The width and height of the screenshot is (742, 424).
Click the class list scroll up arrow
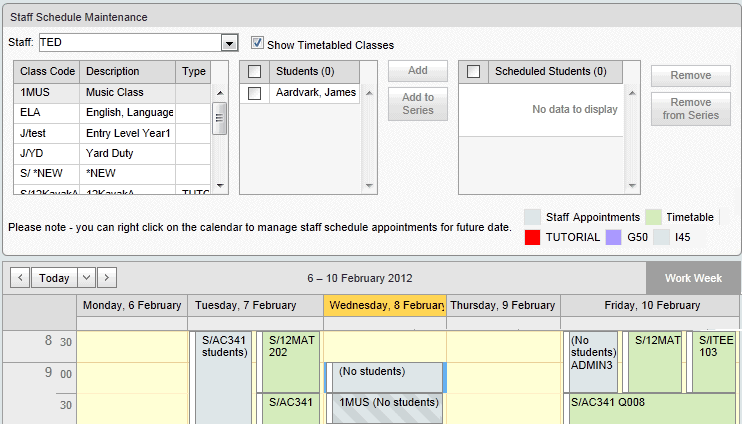[x=220, y=93]
